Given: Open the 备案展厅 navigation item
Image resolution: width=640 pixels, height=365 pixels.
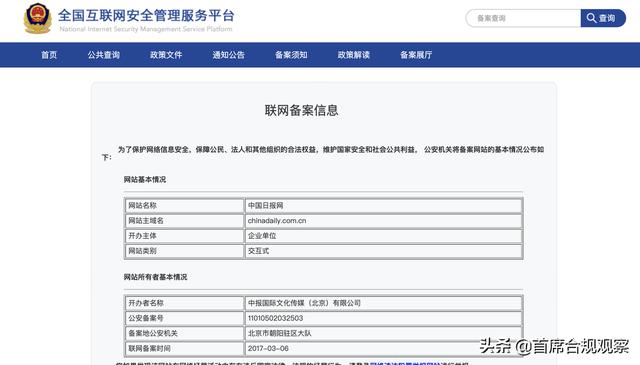Looking at the screenshot, I should [x=416, y=55].
